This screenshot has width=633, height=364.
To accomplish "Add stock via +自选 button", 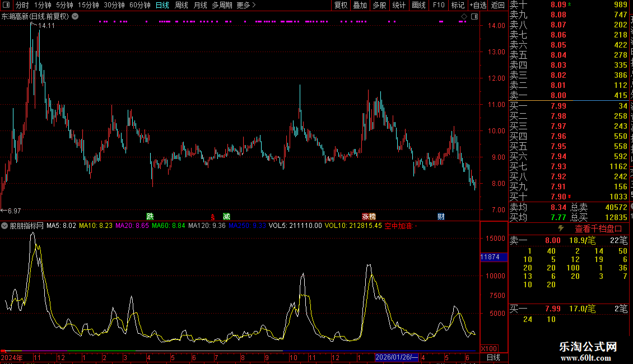I will [478, 5].
